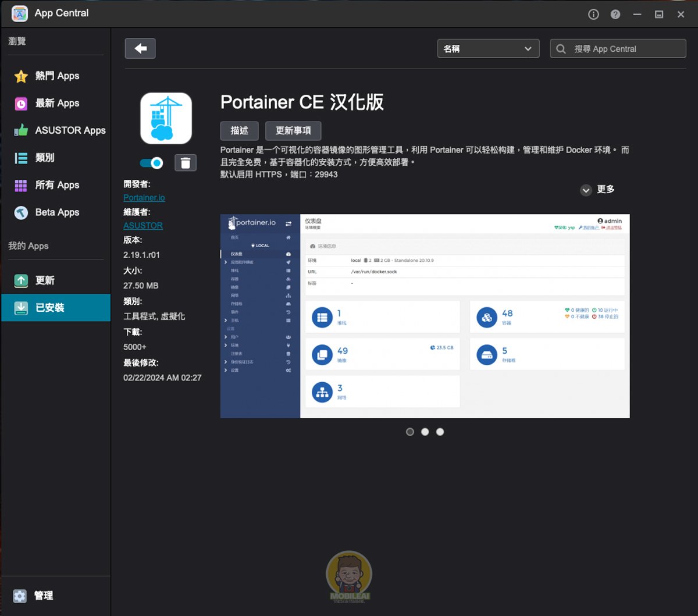Show 所有 Apps list
This screenshot has width=698, height=616.
(55, 185)
